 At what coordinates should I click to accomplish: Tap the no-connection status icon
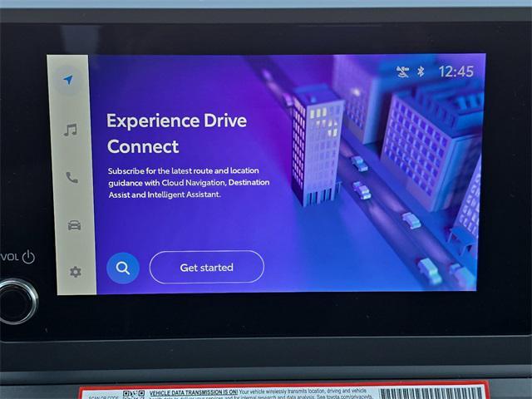click(x=402, y=71)
